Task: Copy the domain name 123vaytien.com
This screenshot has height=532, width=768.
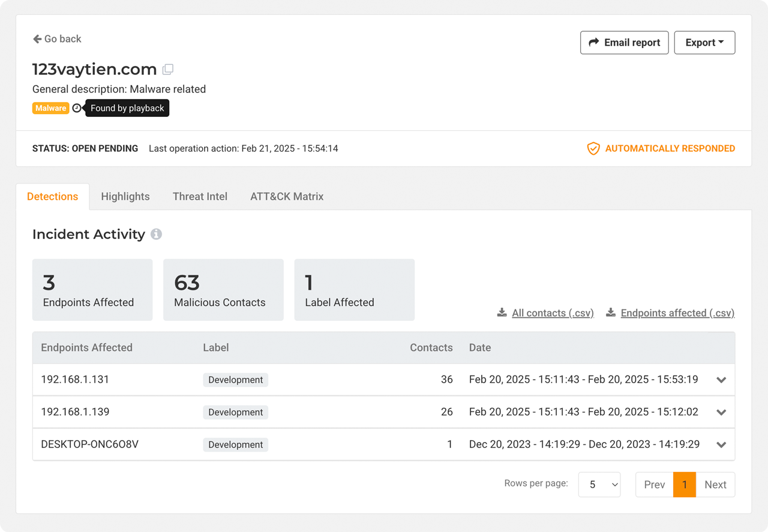Action: pos(168,70)
